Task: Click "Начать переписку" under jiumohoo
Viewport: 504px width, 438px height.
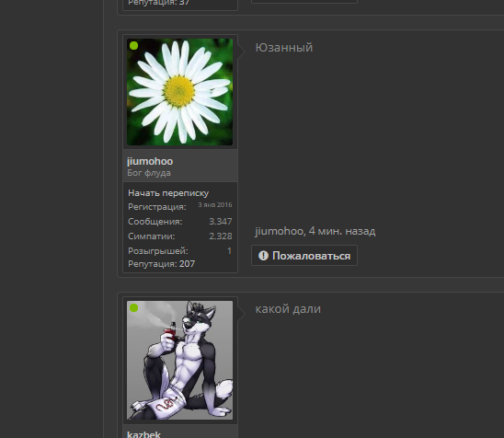Action: pos(168,193)
